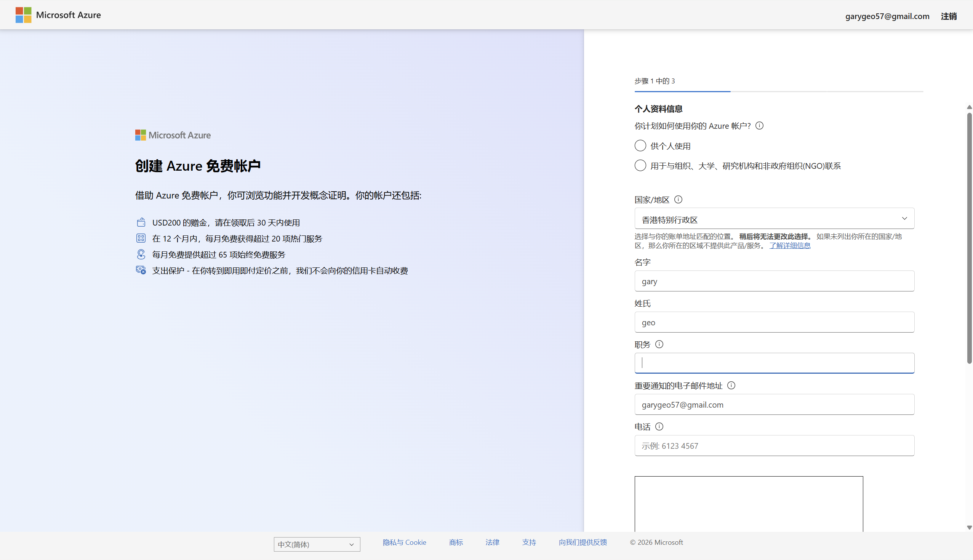This screenshot has height=560, width=973.
Task: Click info icon beside 国家/地区 label
Action: coord(678,200)
